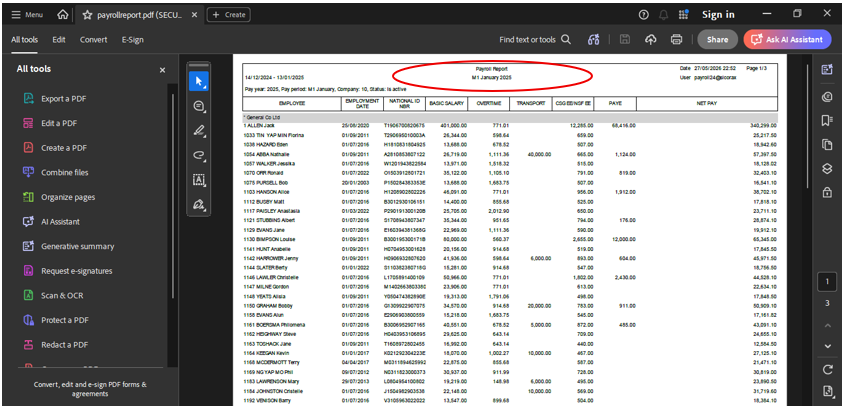Click the All tools list scrollbar

172,197
